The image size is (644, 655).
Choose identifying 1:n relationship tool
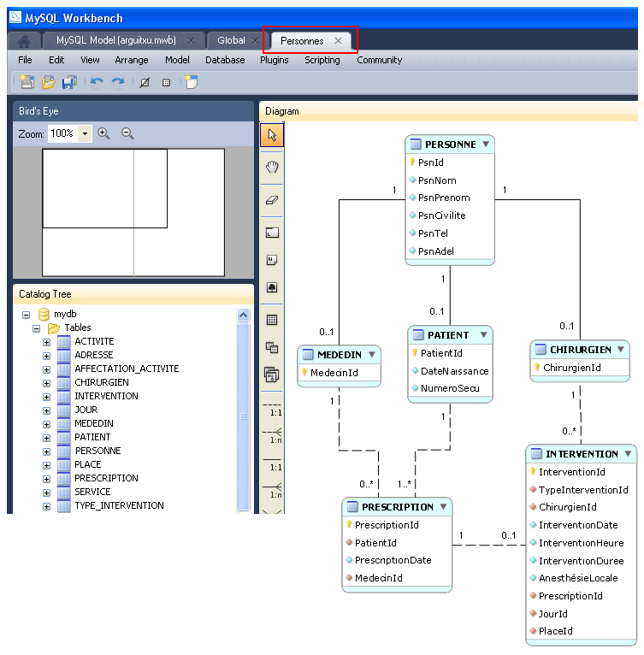point(273,491)
